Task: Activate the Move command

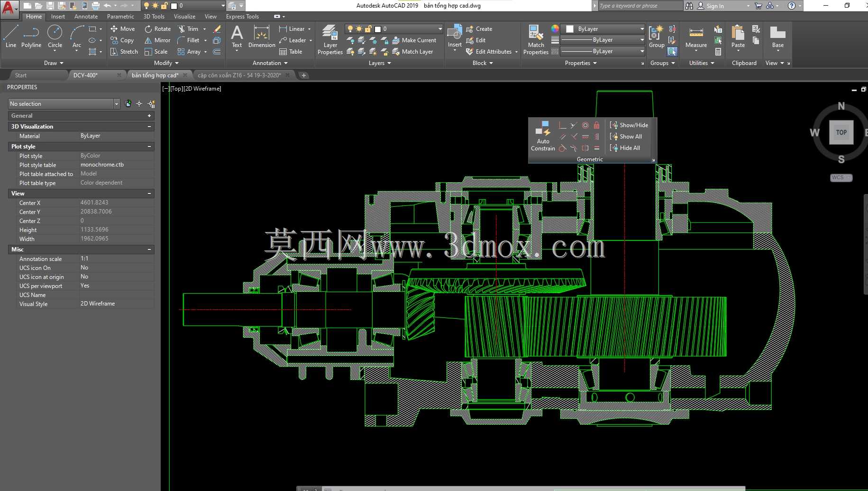Action: (x=123, y=29)
